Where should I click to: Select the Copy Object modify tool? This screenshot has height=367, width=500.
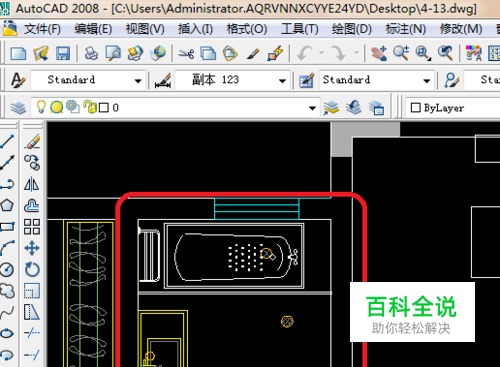[32, 163]
